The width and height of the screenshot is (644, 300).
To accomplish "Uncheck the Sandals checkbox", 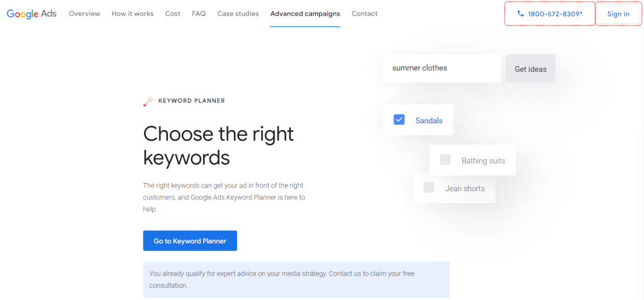I will pos(399,119).
